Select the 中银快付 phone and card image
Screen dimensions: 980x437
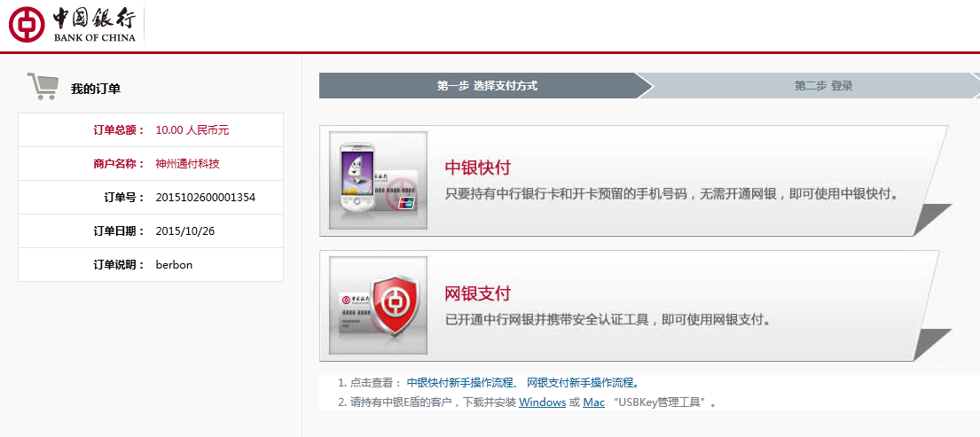point(378,181)
